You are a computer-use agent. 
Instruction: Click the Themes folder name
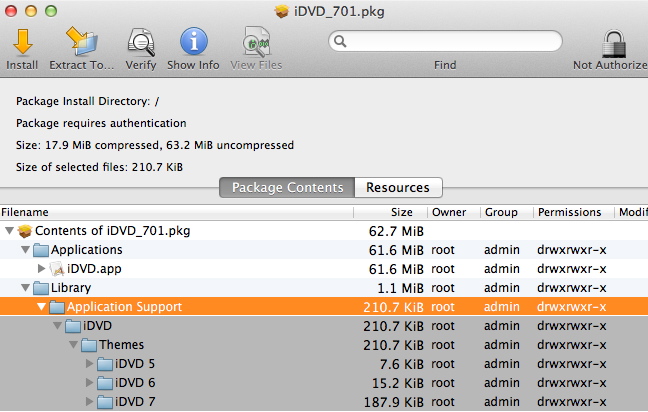point(122,345)
